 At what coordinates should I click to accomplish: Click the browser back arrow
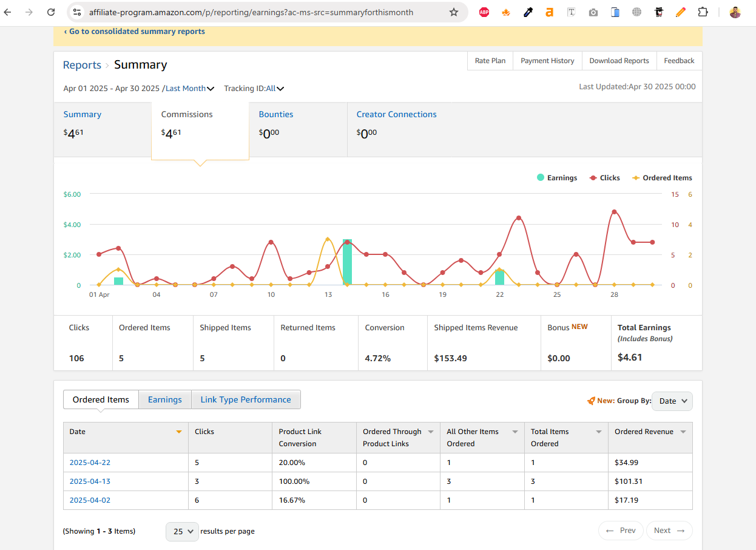[8, 12]
